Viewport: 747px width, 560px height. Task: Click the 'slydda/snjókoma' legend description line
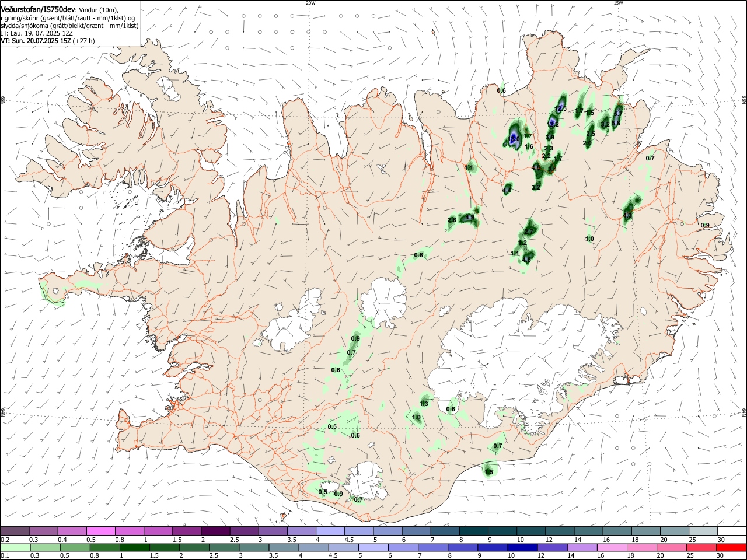[x=69, y=26]
